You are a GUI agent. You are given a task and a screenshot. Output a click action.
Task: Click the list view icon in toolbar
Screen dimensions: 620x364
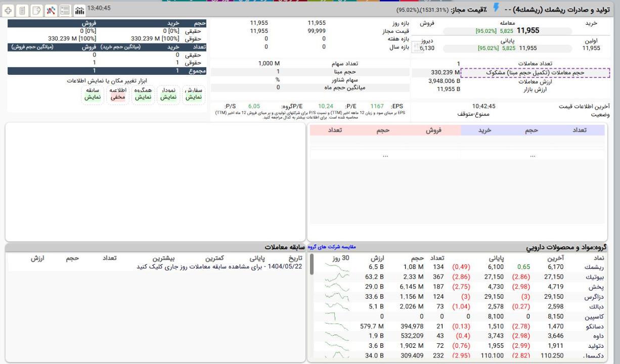click(x=65, y=10)
